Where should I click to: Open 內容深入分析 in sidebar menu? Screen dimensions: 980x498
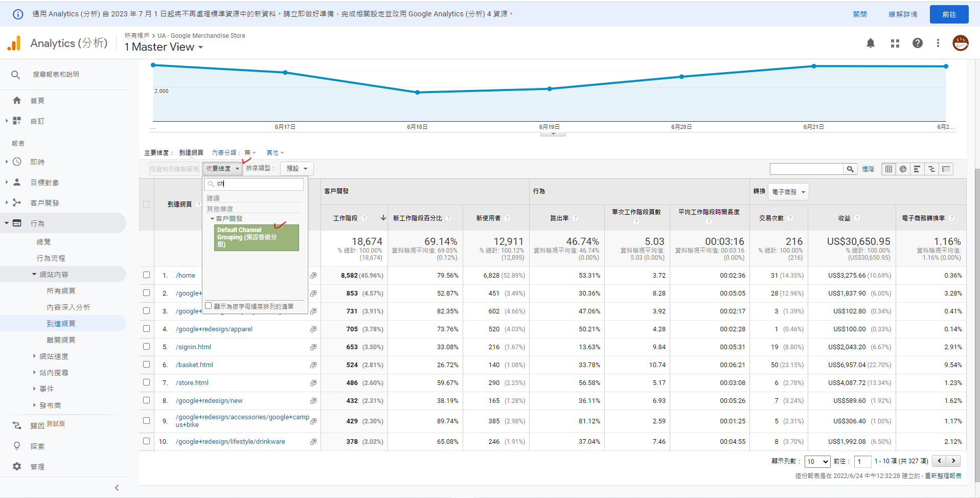[x=68, y=307]
